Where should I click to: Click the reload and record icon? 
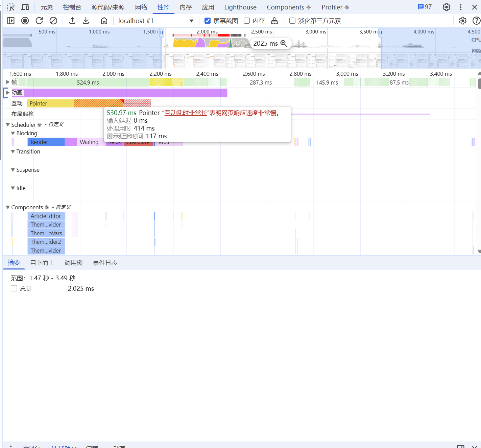point(39,21)
